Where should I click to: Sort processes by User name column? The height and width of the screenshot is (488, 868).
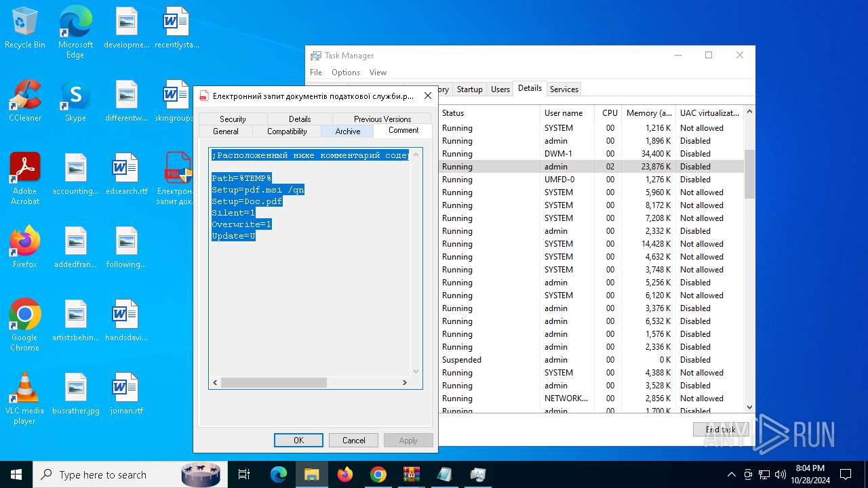[568, 113]
